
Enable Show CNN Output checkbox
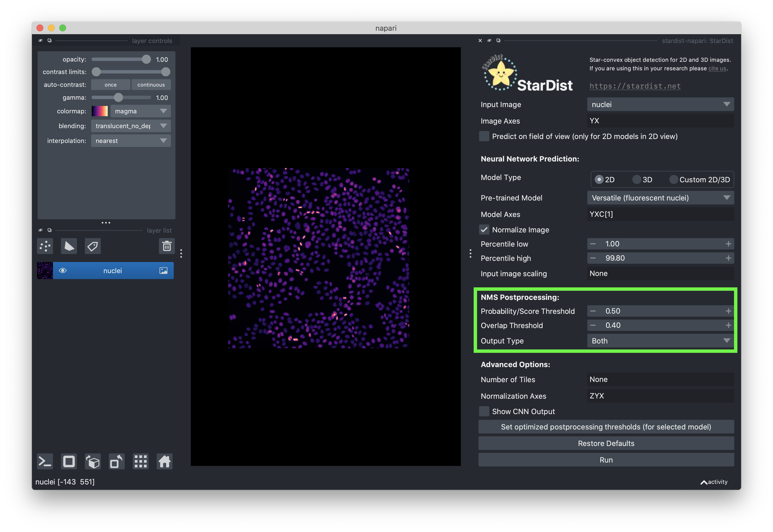(x=484, y=411)
